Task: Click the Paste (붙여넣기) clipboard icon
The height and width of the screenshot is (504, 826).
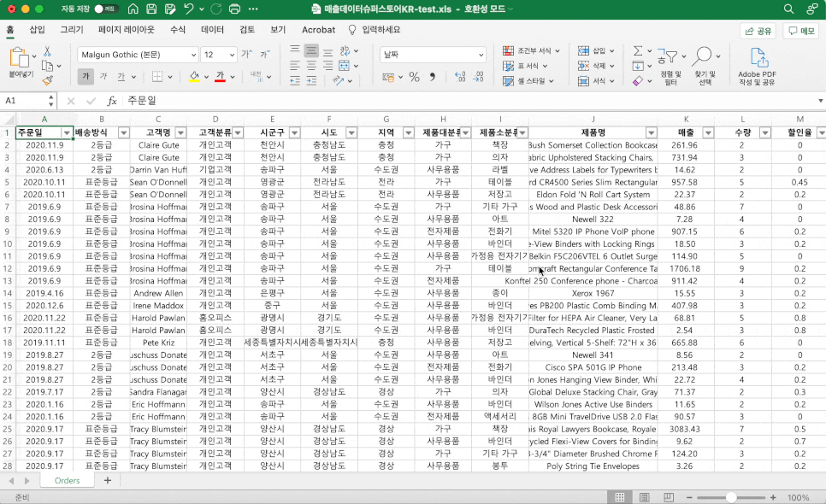Action: tap(20, 57)
